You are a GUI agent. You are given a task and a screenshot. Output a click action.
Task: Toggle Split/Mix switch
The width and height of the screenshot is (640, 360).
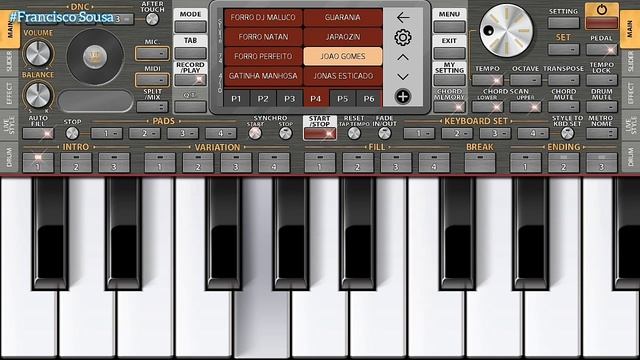pyautogui.click(x=152, y=107)
